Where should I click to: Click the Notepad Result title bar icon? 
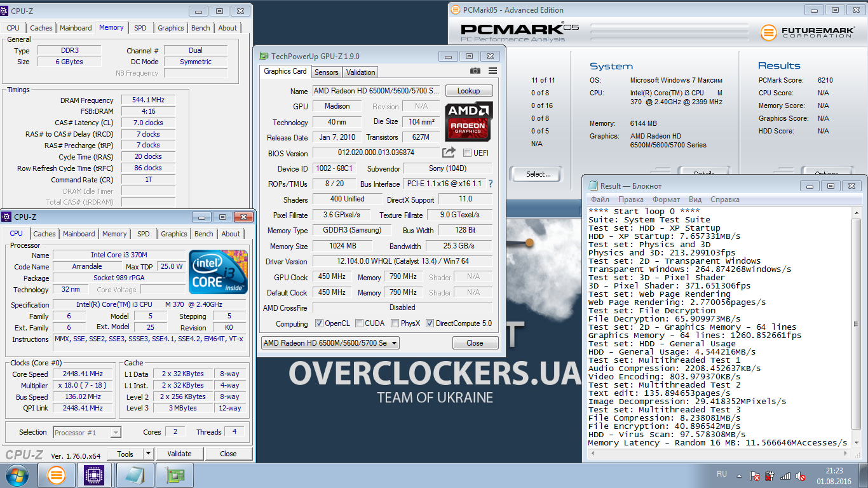(593, 186)
